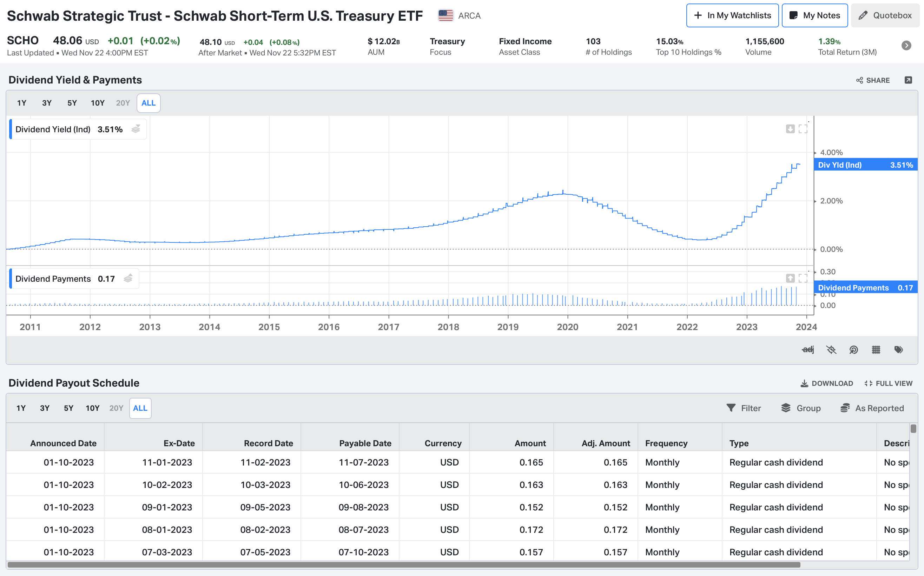Open the As Reported currency option

[x=872, y=408]
